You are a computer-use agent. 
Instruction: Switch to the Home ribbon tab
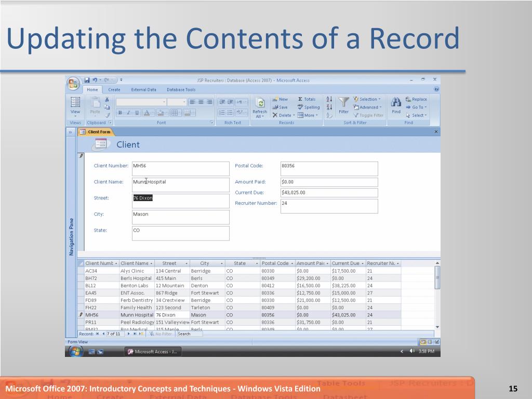tap(92, 89)
